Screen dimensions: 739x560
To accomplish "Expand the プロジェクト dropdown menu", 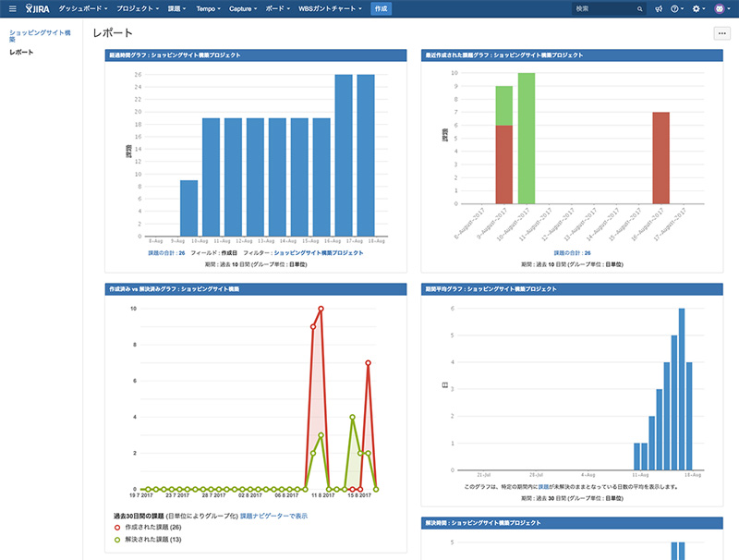I will (x=138, y=8).
